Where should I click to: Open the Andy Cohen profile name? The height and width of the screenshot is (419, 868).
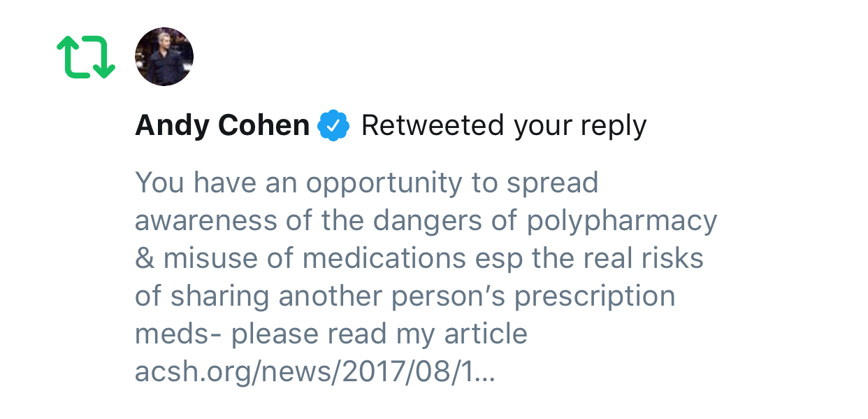(x=222, y=126)
